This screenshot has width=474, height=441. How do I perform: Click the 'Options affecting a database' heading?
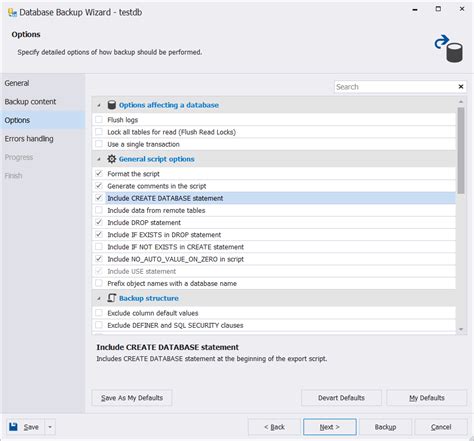169,105
